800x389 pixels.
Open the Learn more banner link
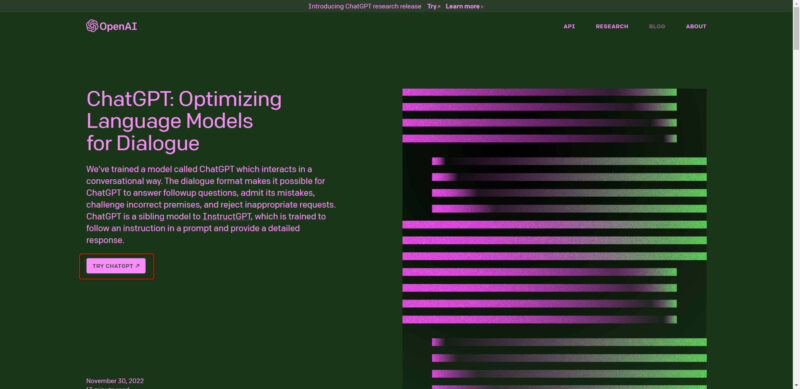tap(462, 6)
